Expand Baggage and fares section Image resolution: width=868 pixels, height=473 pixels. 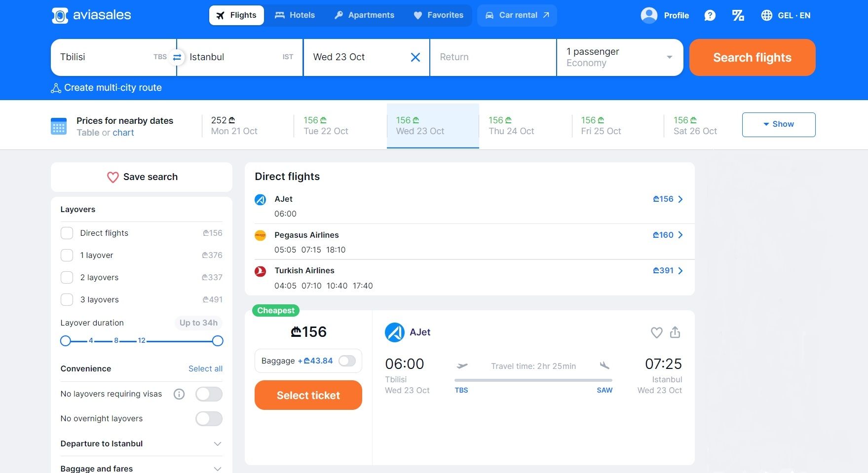[x=142, y=469]
